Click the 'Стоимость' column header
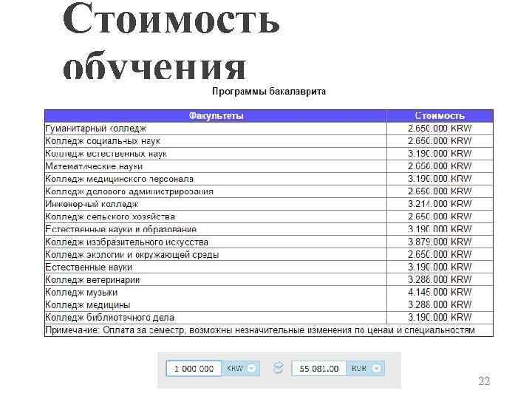This screenshot has height=399, width=532. click(440, 116)
